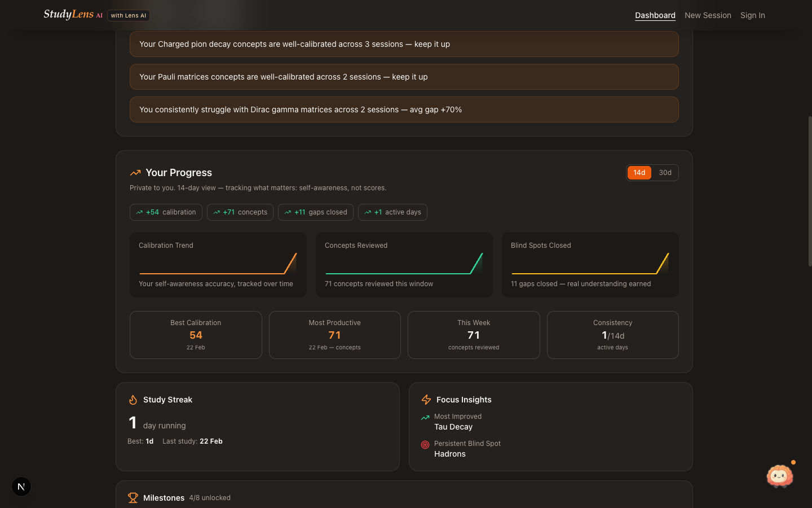Click the Most Productive stat card
812x508 pixels.
pyautogui.click(x=335, y=335)
